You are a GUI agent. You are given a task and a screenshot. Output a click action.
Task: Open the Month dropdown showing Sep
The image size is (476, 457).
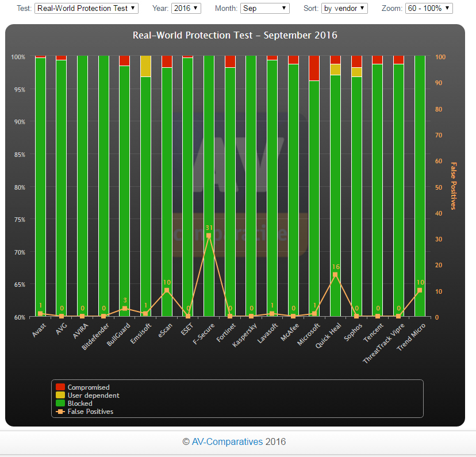click(264, 8)
